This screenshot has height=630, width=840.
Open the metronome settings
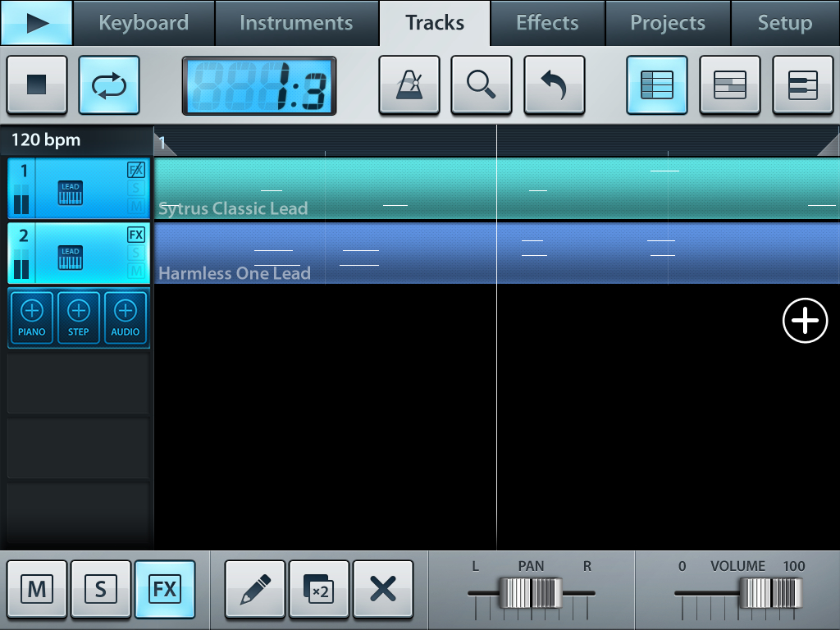coord(409,84)
